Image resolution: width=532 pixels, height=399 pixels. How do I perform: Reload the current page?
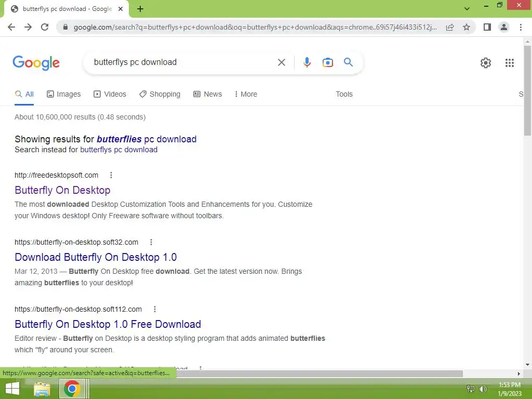pyautogui.click(x=45, y=27)
